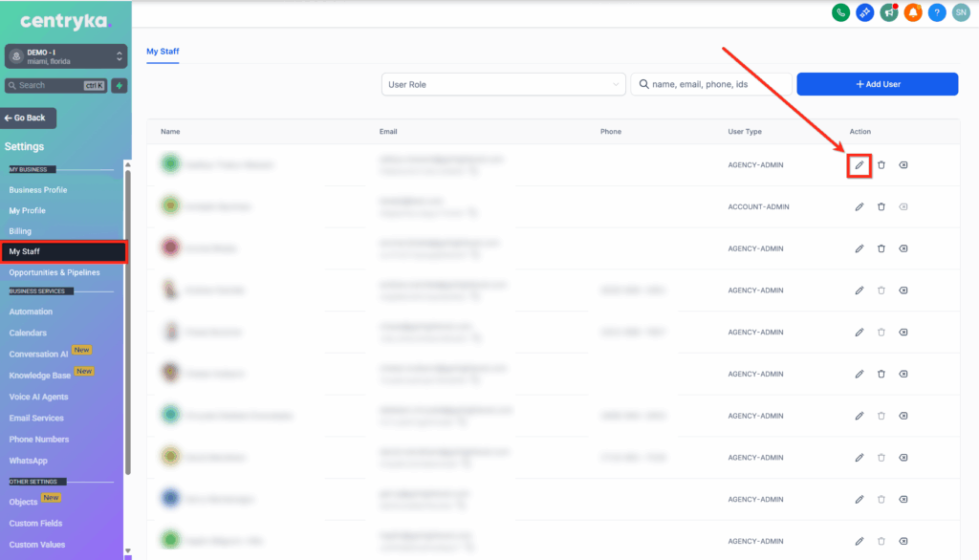Open Voice AI Agents settings
Viewport: 979px width, 560px height.
tap(38, 397)
